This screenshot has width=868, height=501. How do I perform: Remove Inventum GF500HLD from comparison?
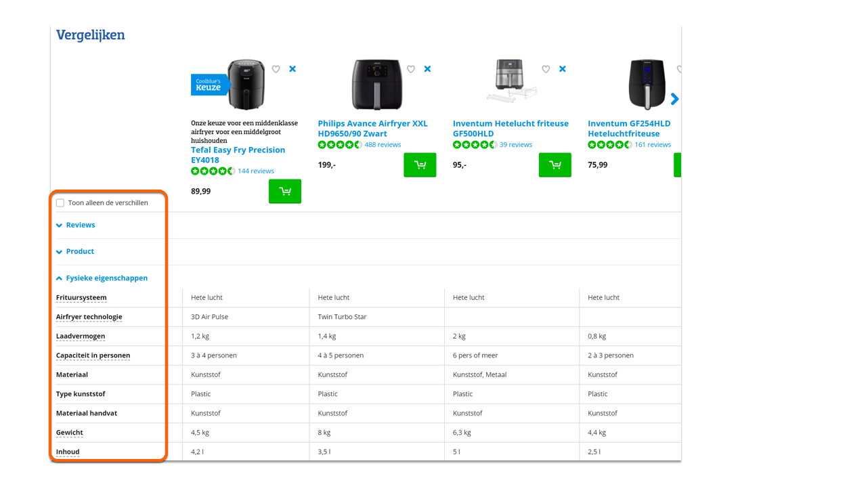[563, 69]
